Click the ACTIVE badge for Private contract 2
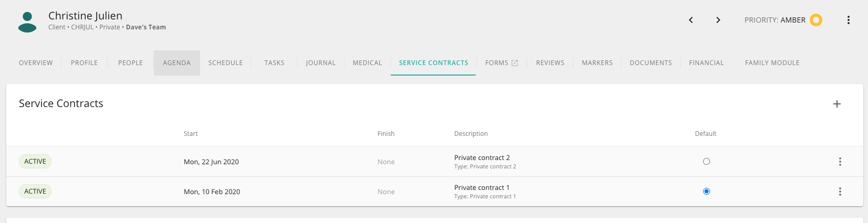Viewport: 868px width, 223px height. (35, 162)
